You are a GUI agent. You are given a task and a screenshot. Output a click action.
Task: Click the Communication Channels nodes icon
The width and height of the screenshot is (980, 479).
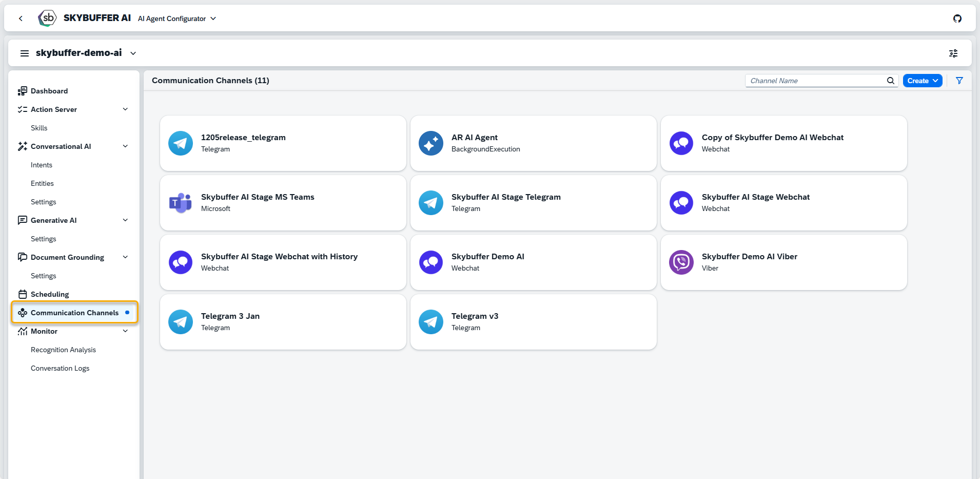(23, 313)
